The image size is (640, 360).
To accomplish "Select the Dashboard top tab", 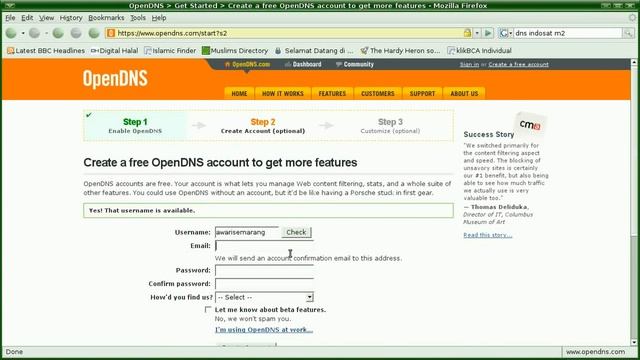I will pos(303,64).
